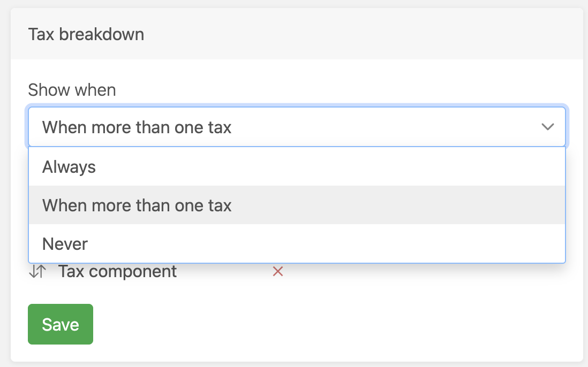Click the Show when field label
588x367 pixels.
tap(72, 90)
